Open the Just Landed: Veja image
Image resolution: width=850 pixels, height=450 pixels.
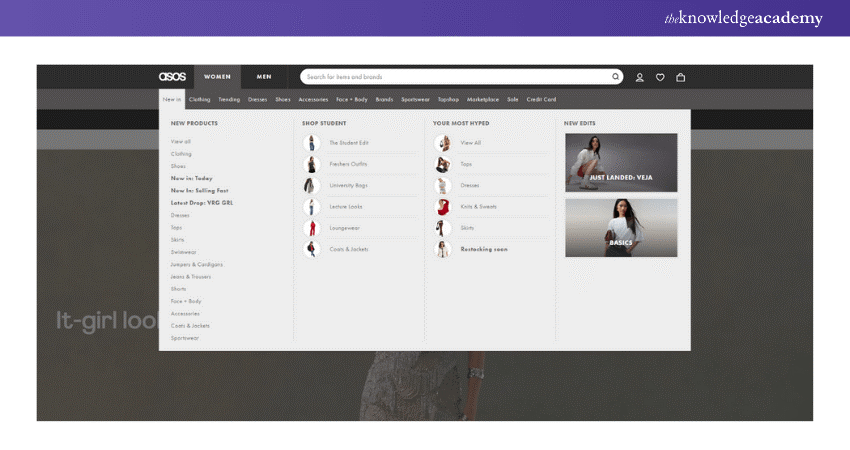point(621,162)
